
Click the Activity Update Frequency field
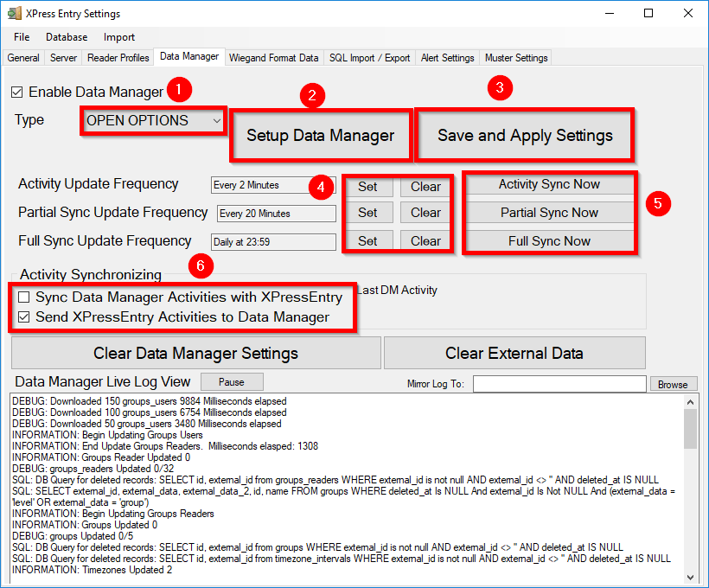point(273,185)
